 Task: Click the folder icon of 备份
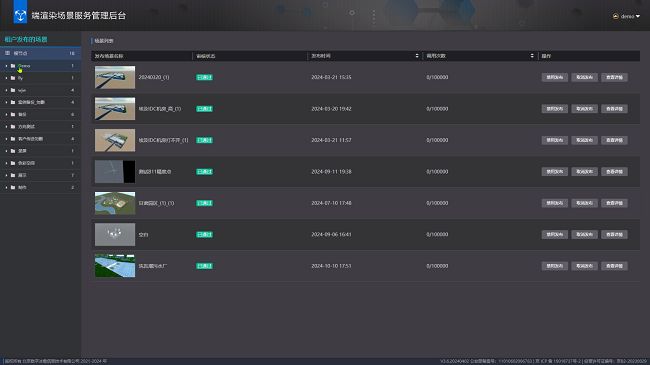13,114
